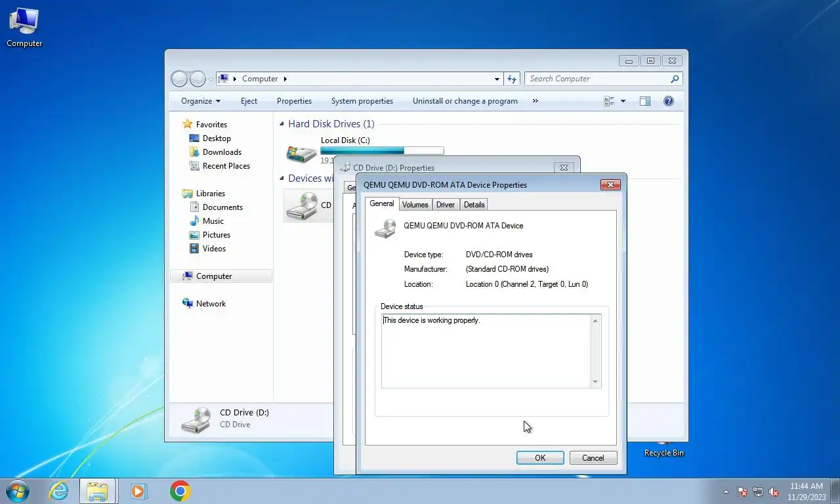Image resolution: width=840 pixels, height=504 pixels.
Task: Select the CD Drive icon in file list
Action: click(301, 206)
